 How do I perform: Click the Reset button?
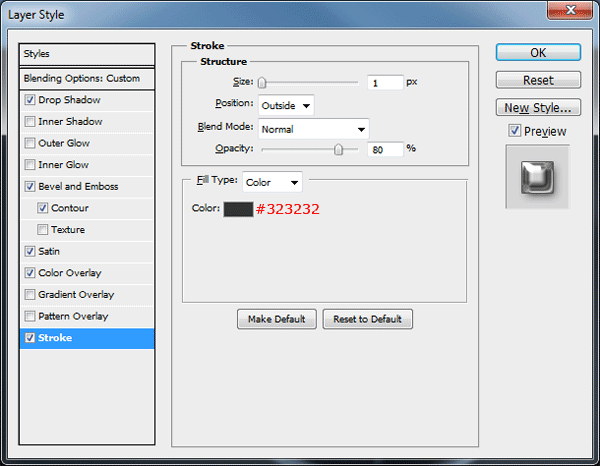[538, 80]
